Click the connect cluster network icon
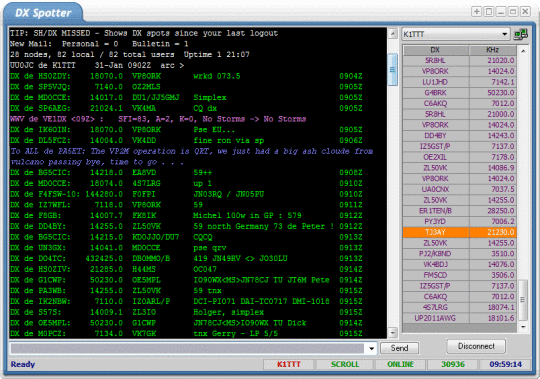Screen dimensions: 540x379 coord(521,34)
